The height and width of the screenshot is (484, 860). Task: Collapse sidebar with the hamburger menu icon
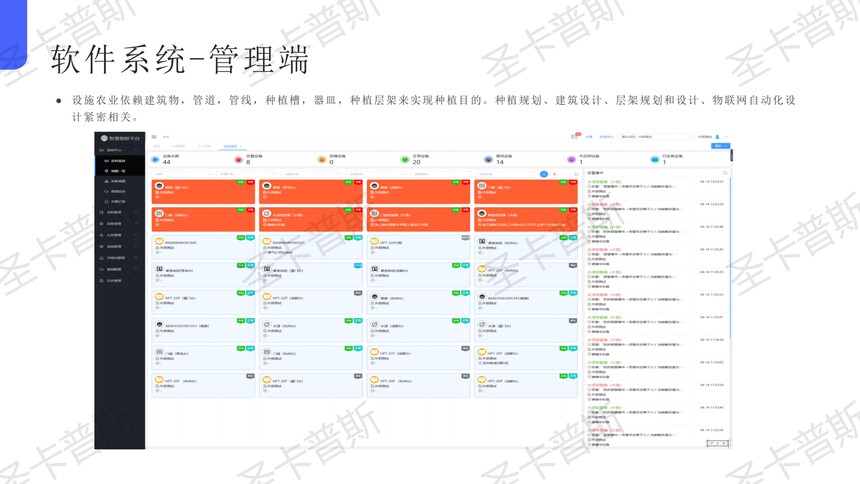tap(154, 137)
